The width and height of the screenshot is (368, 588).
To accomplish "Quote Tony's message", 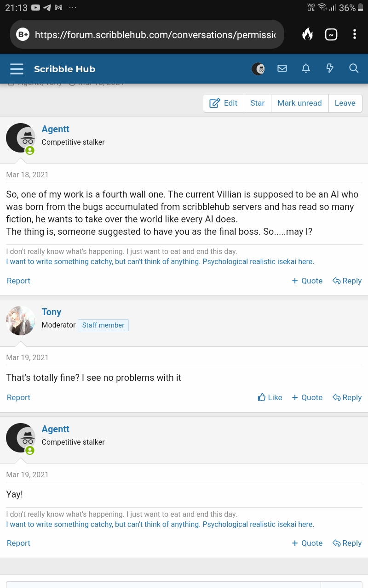I will (x=307, y=397).
